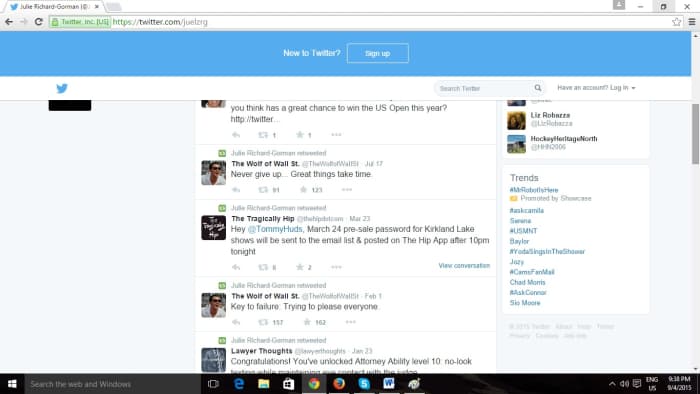The width and height of the screenshot is (700, 394).
Task: Favorite the Key to failure tweet
Action: point(307,322)
